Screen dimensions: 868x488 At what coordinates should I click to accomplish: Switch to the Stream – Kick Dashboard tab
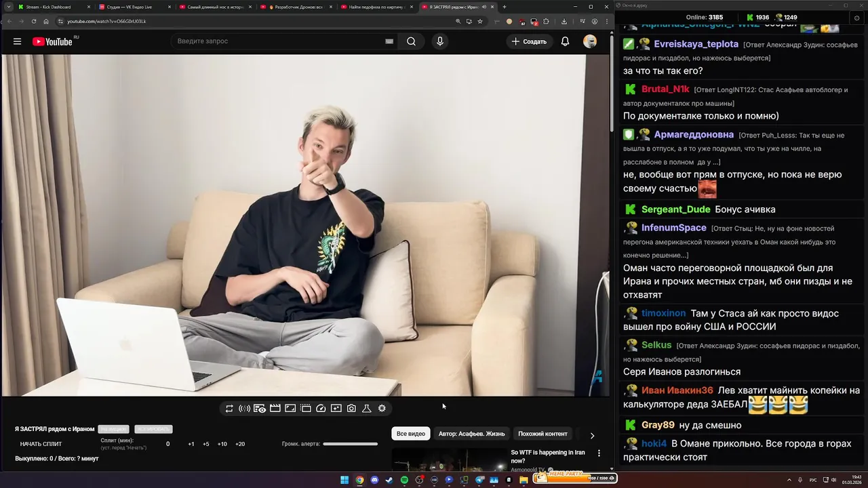pos(53,7)
